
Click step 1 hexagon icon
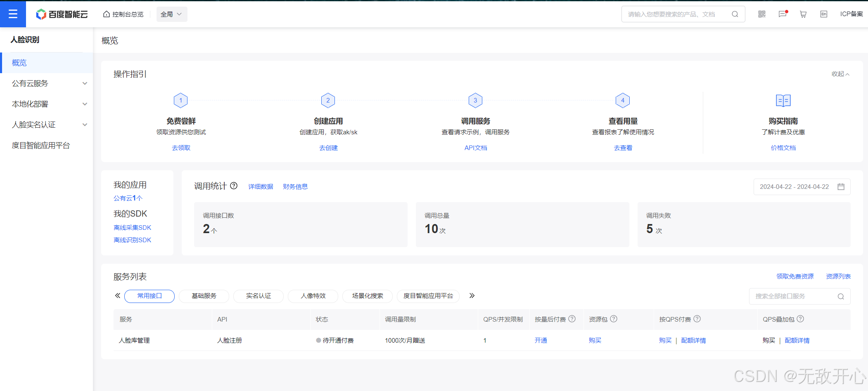tap(181, 100)
